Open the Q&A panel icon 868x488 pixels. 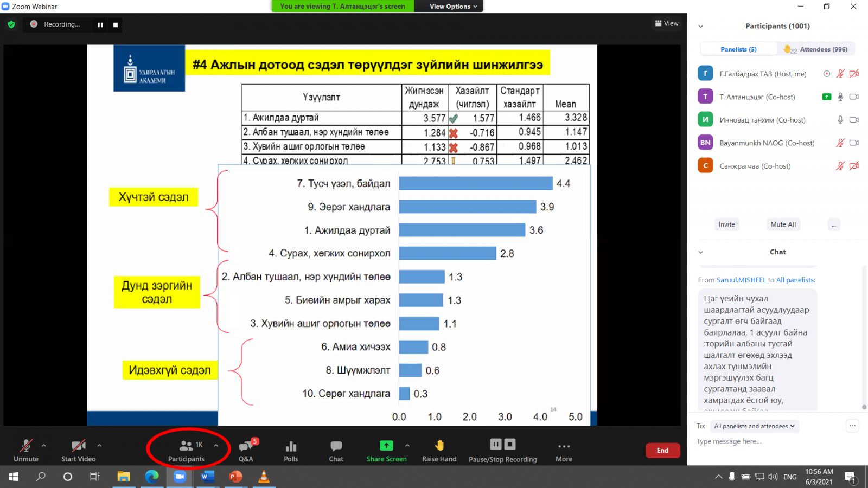tap(246, 446)
